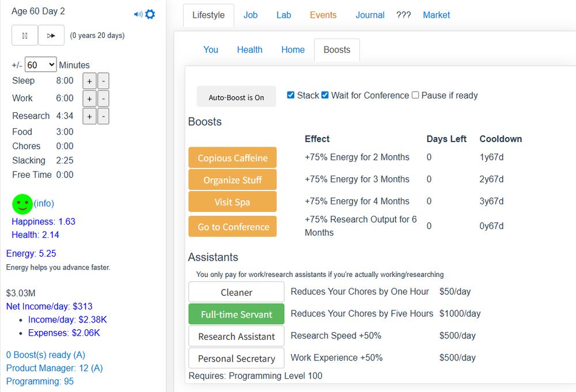This screenshot has height=392, width=576.
Task: Turn off Auto-Boost button
Action: pyautogui.click(x=236, y=97)
